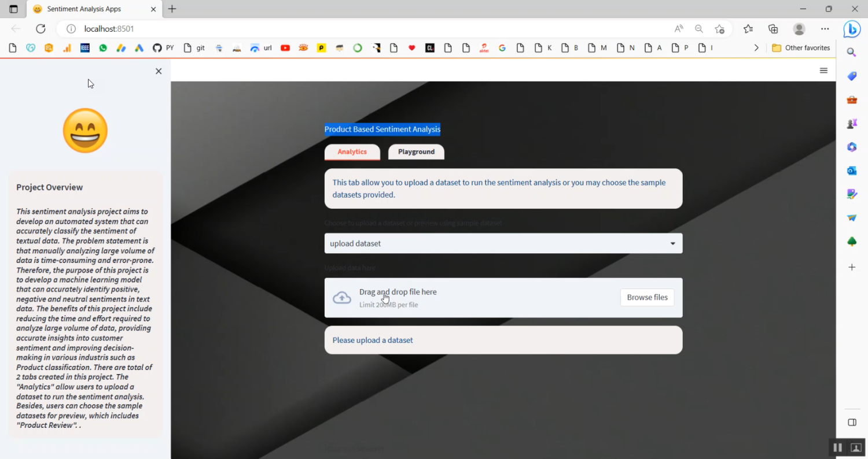Open tab actions menu button
This screenshot has width=868, height=459.
coord(13,9)
